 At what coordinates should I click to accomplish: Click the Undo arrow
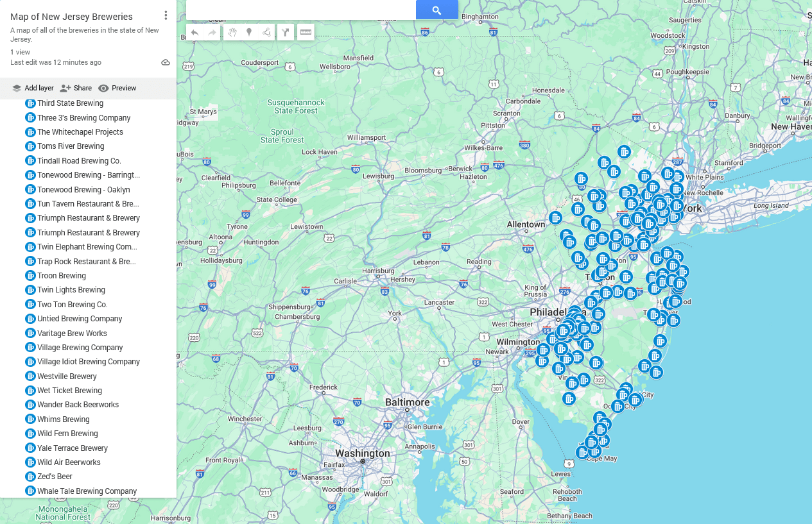click(x=193, y=32)
